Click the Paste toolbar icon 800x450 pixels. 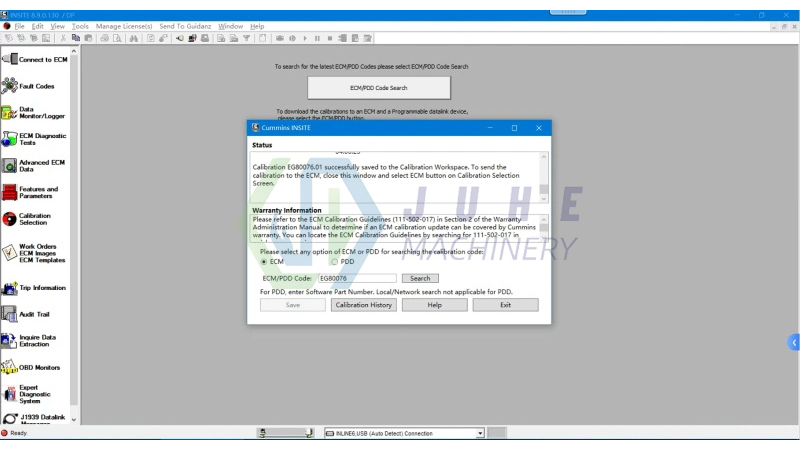88,38
